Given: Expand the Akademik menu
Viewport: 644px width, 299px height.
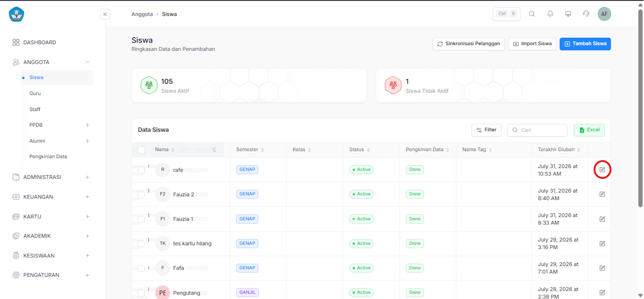Looking at the screenshot, I should pos(88,236).
